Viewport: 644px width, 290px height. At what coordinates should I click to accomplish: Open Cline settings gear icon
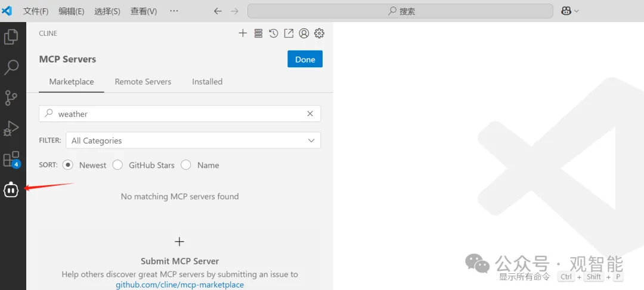coord(319,33)
